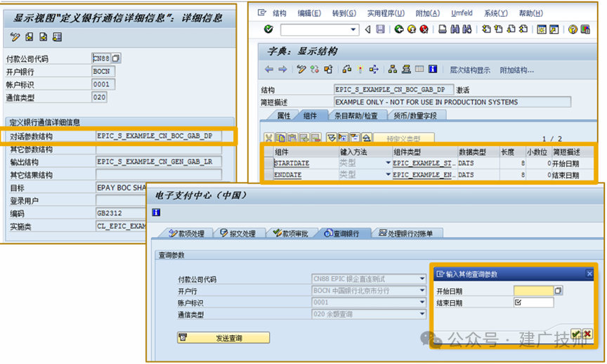The width and height of the screenshot is (607, 364).
Task: Click the dictionary toolbar right arrow icon
Action: click(282, 70)
